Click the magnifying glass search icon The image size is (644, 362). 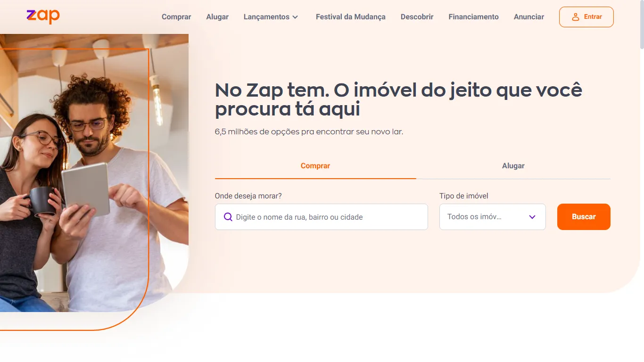click(x=228, y=217)
